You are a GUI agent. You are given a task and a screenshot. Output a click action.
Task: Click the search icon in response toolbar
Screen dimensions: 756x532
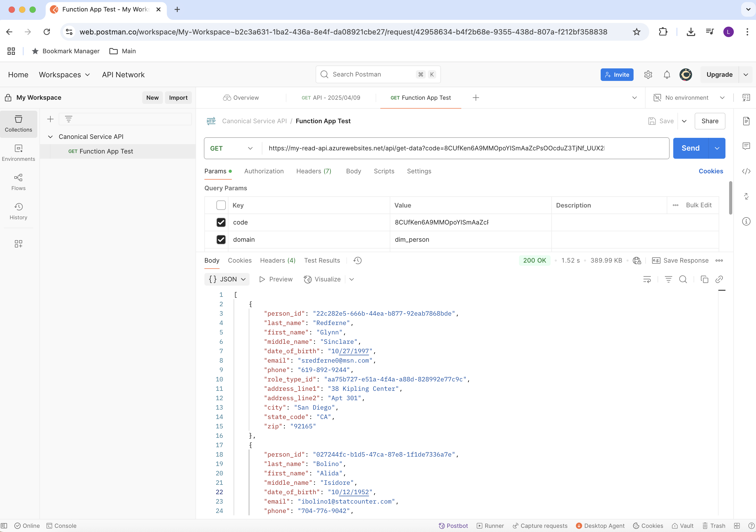tap(683, 280)
